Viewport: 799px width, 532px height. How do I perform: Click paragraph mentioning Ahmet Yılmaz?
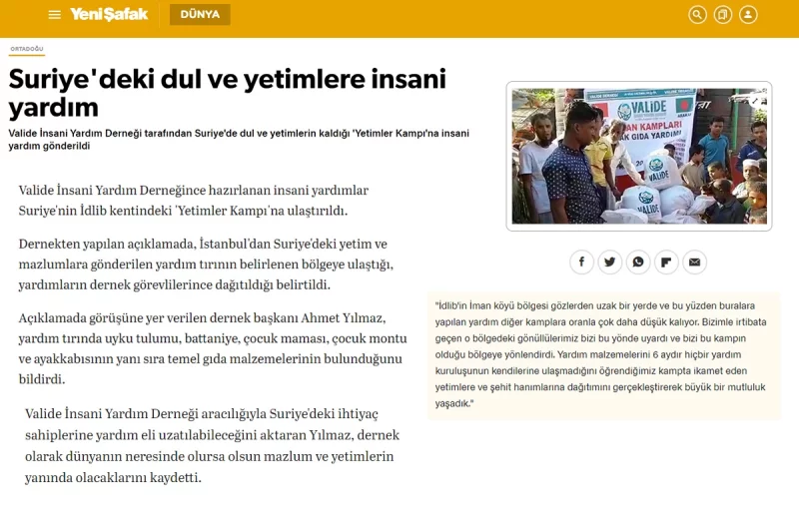[x=211, y=348]
